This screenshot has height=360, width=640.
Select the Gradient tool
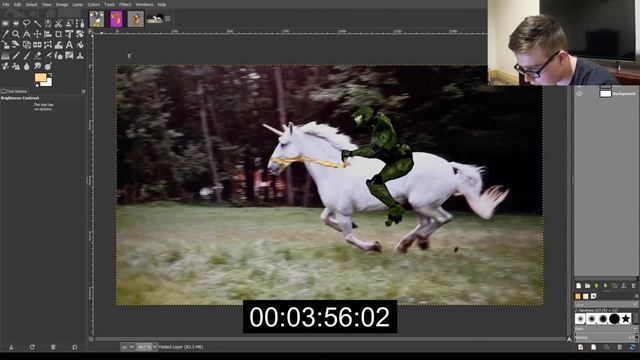tap(5, 55)
